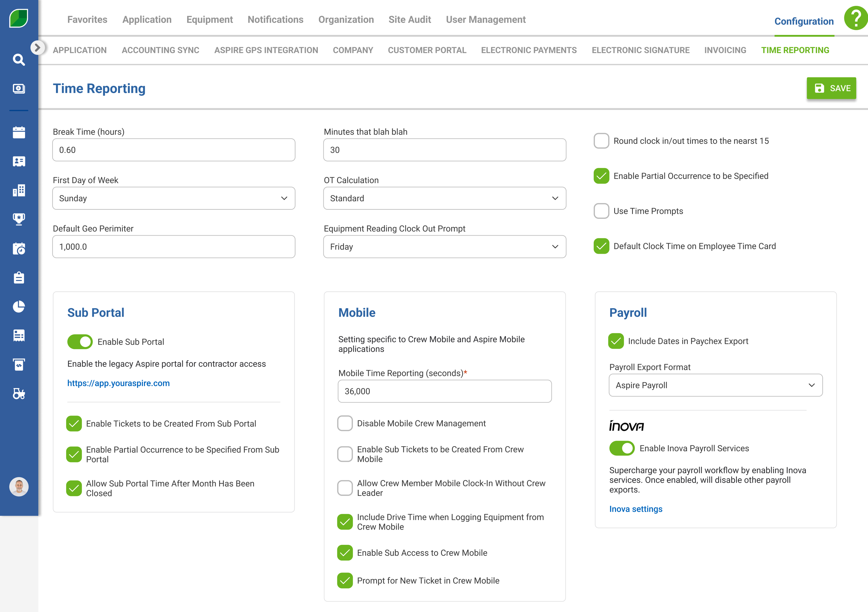Viewport: 868px width, 612px height.
Task: Open the pie chart reports icon in the sidebar
Action: [x=19, y=307]
